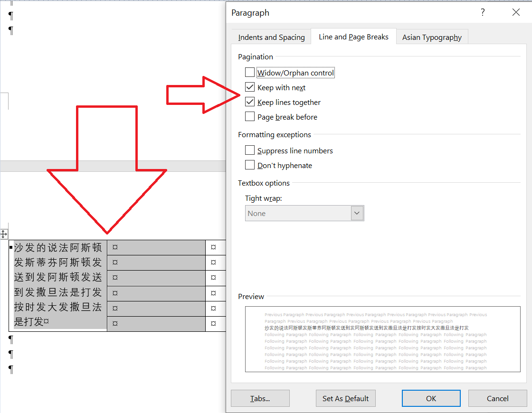Click the Cancel button
Image resolution: width=532 pixels, height=413 pixels.
point(497,398)
